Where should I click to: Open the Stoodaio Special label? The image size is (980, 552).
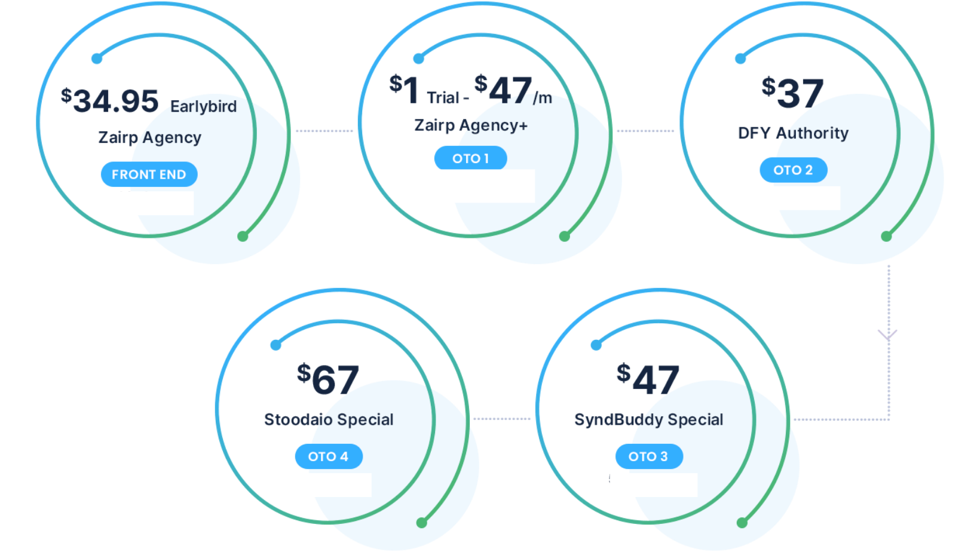329,419
